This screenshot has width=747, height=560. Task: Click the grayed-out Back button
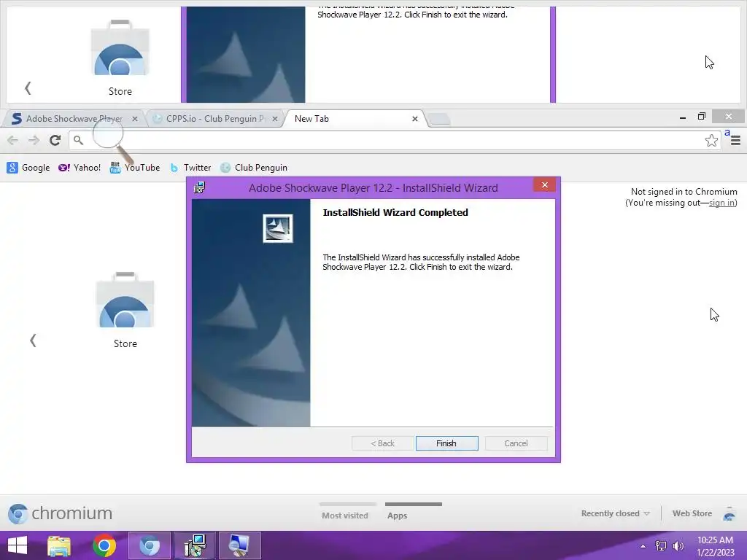coord(382,443)
